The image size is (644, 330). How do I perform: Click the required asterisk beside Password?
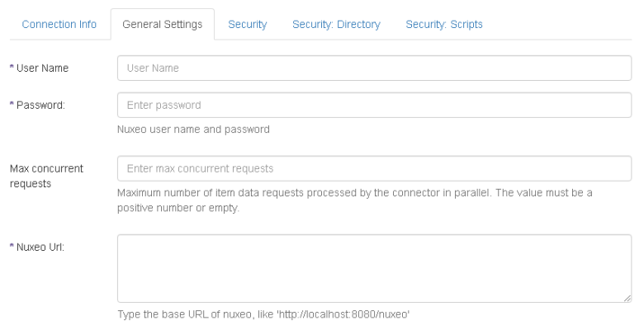point(12,106)
